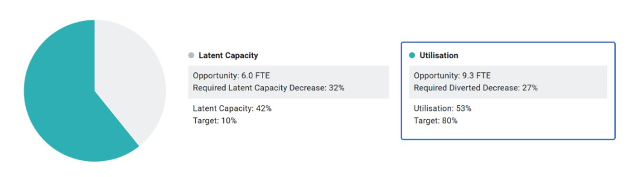Select the Utilisation grey summary box
Screen dimensions: 644x177
(508, 82)
